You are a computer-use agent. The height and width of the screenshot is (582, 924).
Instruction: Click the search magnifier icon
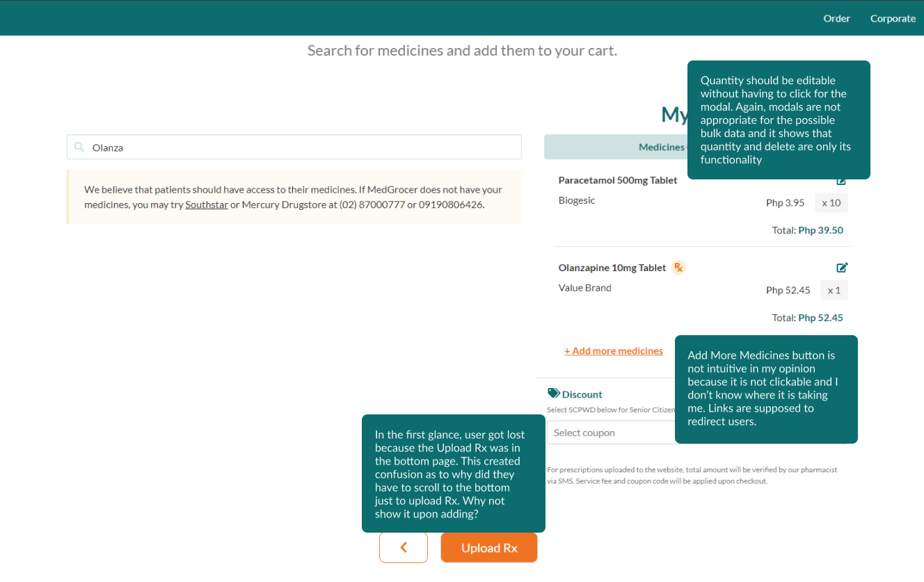click(x=79, y=147)
